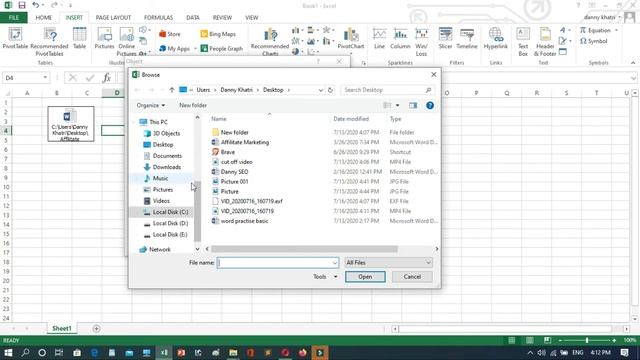Insert a Column sparkline
The width and height of the screenshot is (640, 360).
[400, 38]
